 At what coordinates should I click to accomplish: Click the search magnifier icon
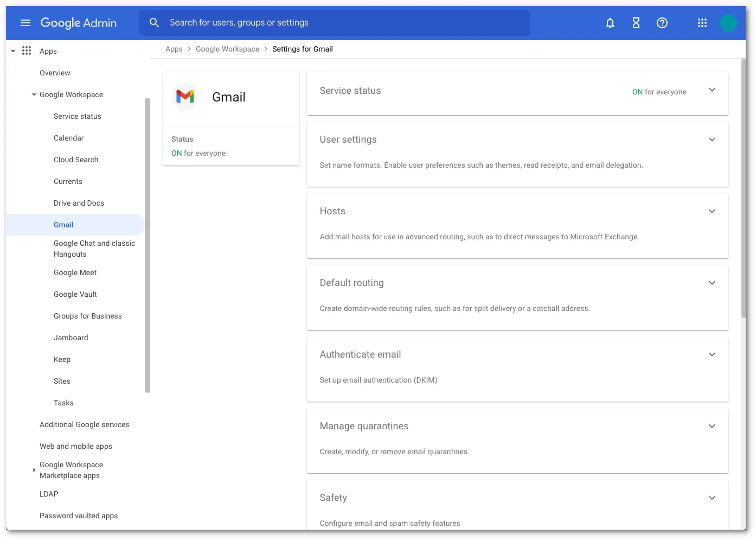tap(155, 22)
